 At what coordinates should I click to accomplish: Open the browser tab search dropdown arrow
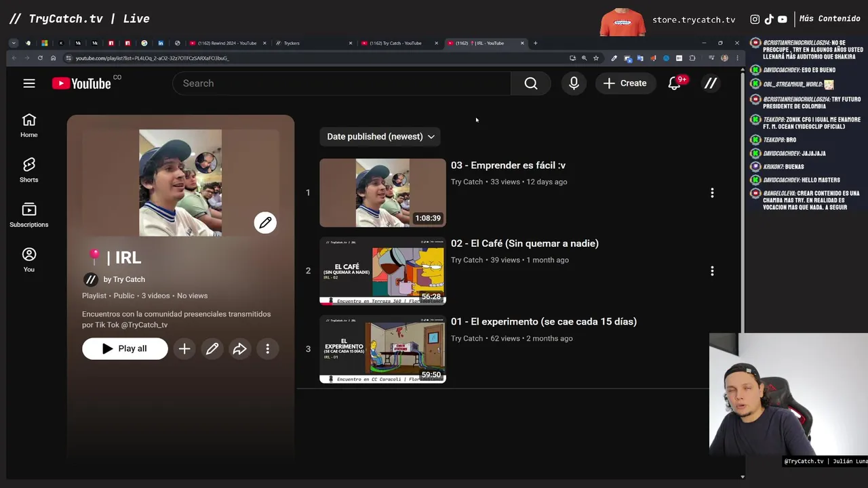(x=13, y=43)
